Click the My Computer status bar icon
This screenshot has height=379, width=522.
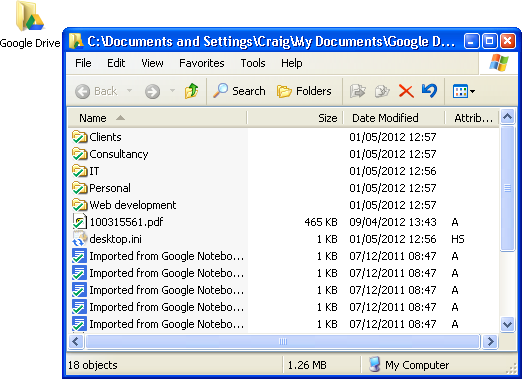tap(374, 364)
